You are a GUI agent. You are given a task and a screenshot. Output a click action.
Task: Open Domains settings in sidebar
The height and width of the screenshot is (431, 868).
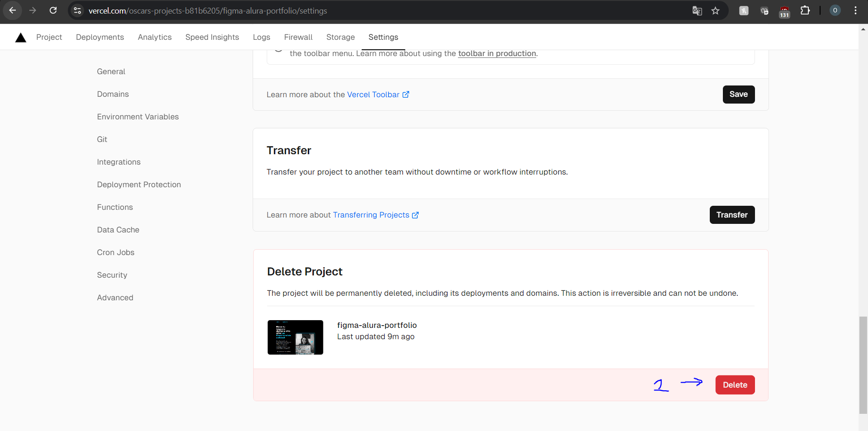click(113, 94)
